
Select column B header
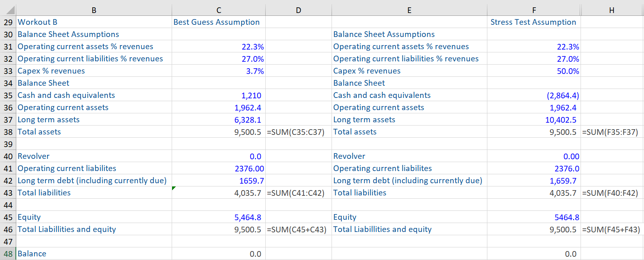pos(94,10)
